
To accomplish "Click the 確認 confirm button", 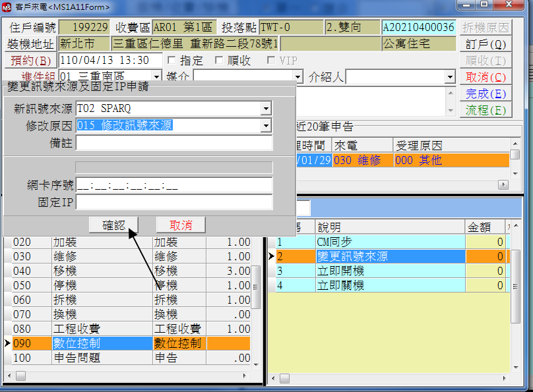I will pos(113,225).
